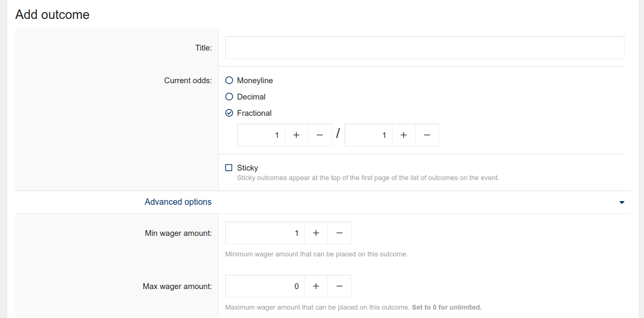Increase the fractional odds denominator with plus
The width and height of the screenshot is (644, 318).
tap(404, 135)
